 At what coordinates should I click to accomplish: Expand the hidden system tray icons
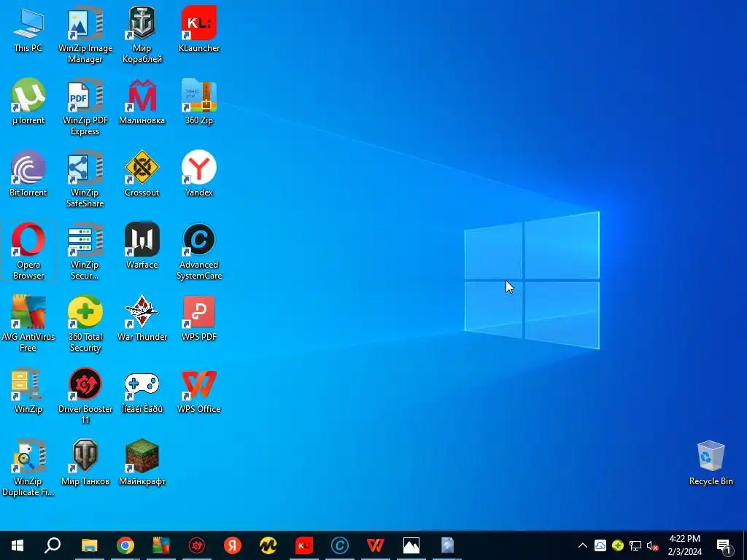tap(583, 545)
